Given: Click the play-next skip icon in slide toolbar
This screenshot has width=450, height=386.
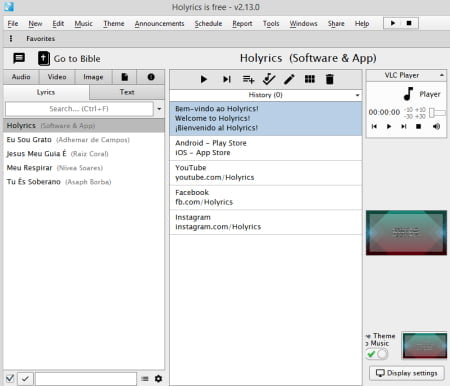Looking at the screenshot, I should (227, 79).
